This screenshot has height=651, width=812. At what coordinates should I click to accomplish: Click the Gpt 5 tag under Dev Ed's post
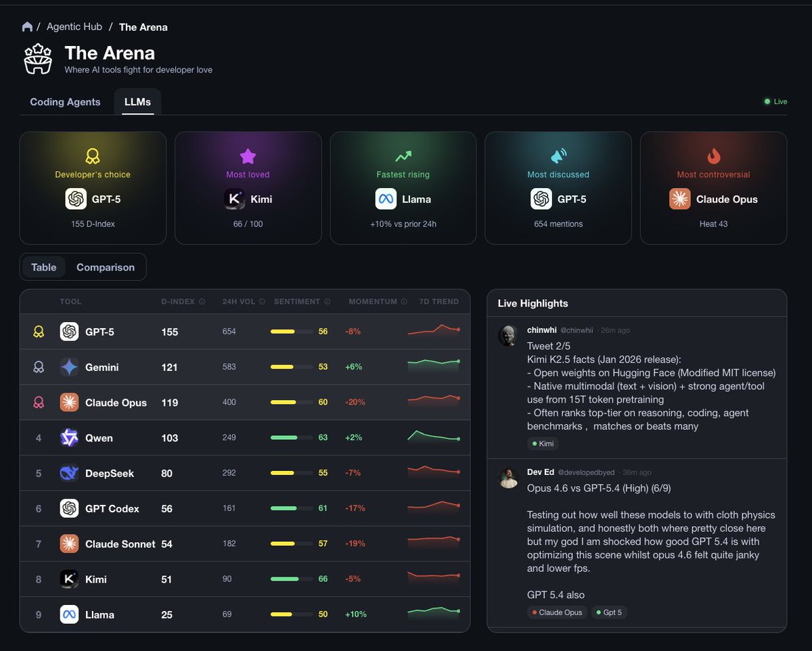609,612
